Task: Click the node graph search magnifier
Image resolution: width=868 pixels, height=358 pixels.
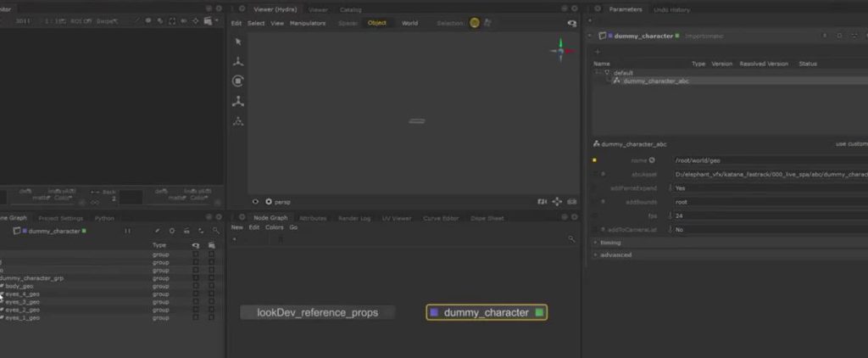Action: pyautogui.click(x=572, y=240)
